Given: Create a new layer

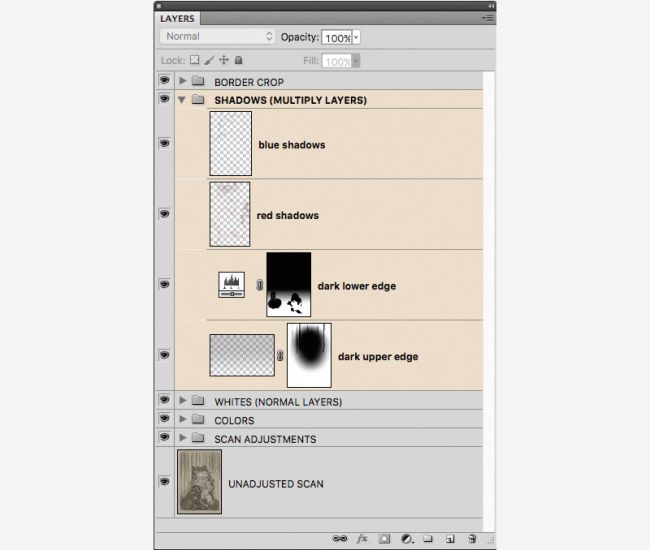Looking at the screenshot, I should pyautogui.click(x=450, y=539).
